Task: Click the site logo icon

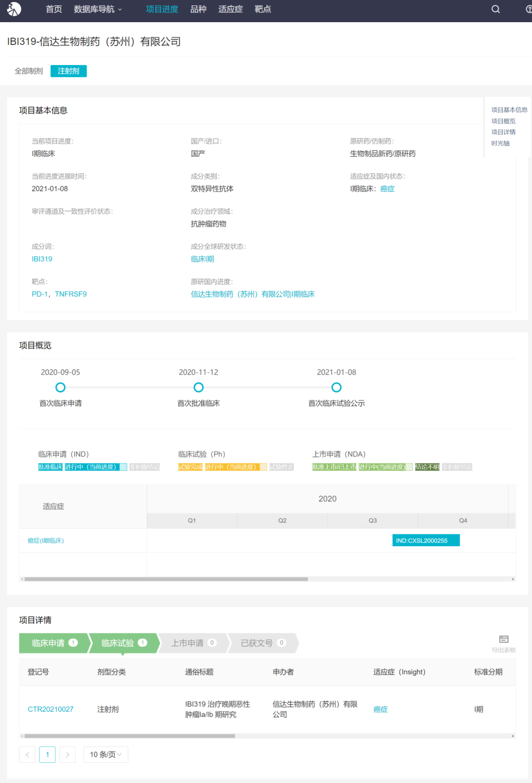Action: point(14,9)
